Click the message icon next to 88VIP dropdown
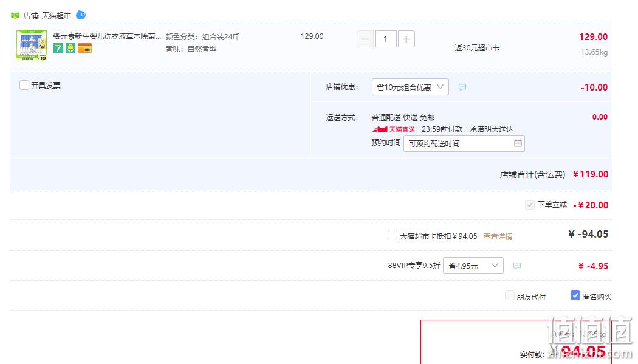 [x=516, y=266]
